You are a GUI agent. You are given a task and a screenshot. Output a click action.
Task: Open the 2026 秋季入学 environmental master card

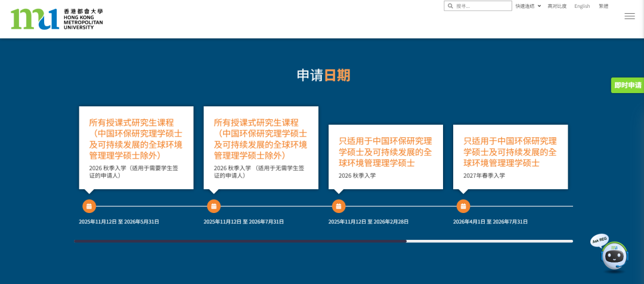point(386,157)
